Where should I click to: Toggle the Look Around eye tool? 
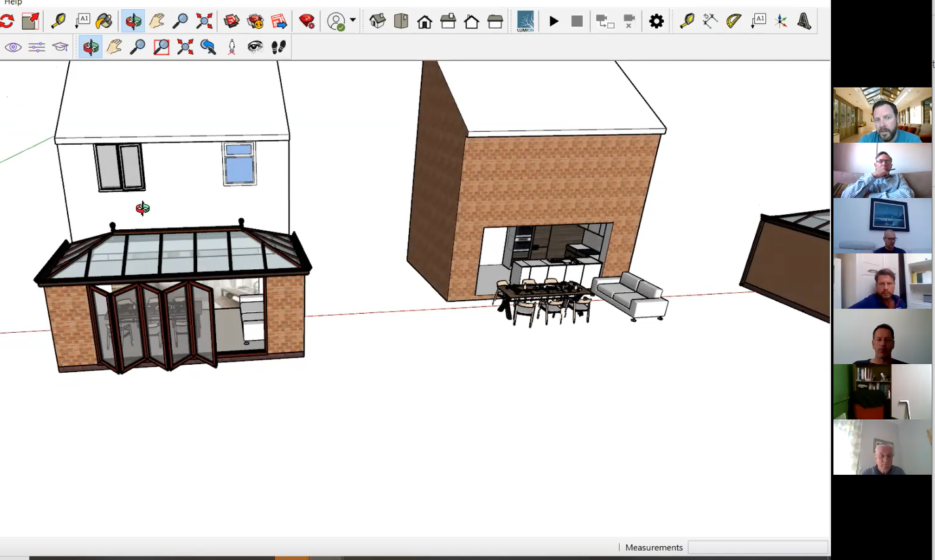[x=255, y=47]
